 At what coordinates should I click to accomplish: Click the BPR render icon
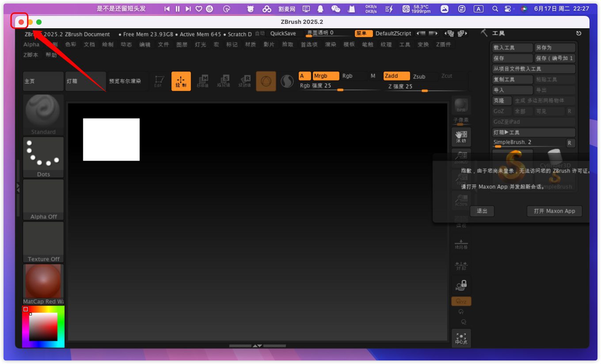pos(461,106)
